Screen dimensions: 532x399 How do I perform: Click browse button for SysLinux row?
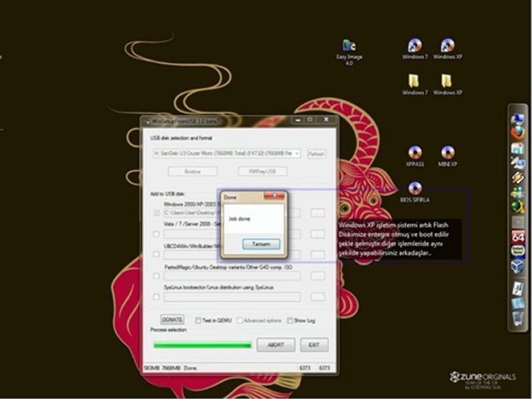(x=318, y=297)
